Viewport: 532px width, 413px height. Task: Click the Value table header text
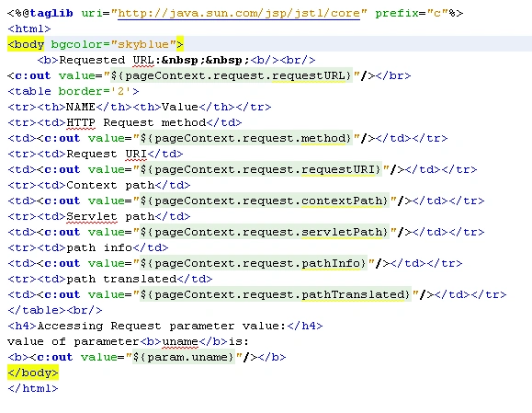(x=180, y=107)
